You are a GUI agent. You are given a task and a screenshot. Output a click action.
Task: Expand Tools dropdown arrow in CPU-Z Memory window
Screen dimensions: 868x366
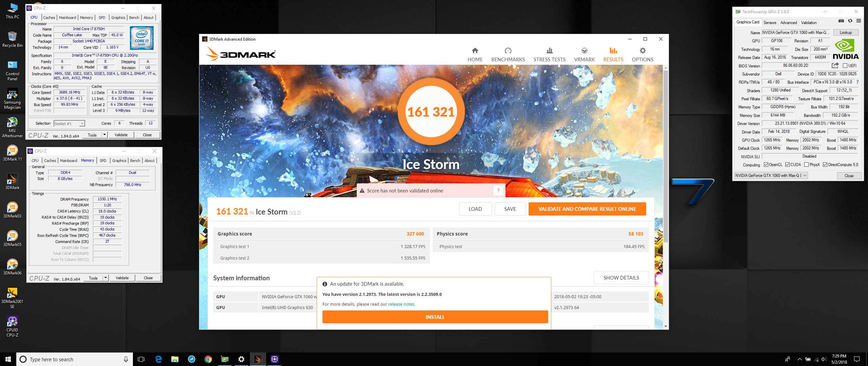tap(106, 278)
